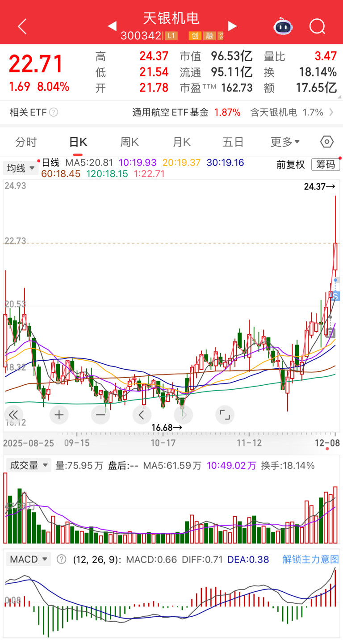Select the 日K tab
The height and width of the screenshot is (644, 343).
click(x=78, y=142)
